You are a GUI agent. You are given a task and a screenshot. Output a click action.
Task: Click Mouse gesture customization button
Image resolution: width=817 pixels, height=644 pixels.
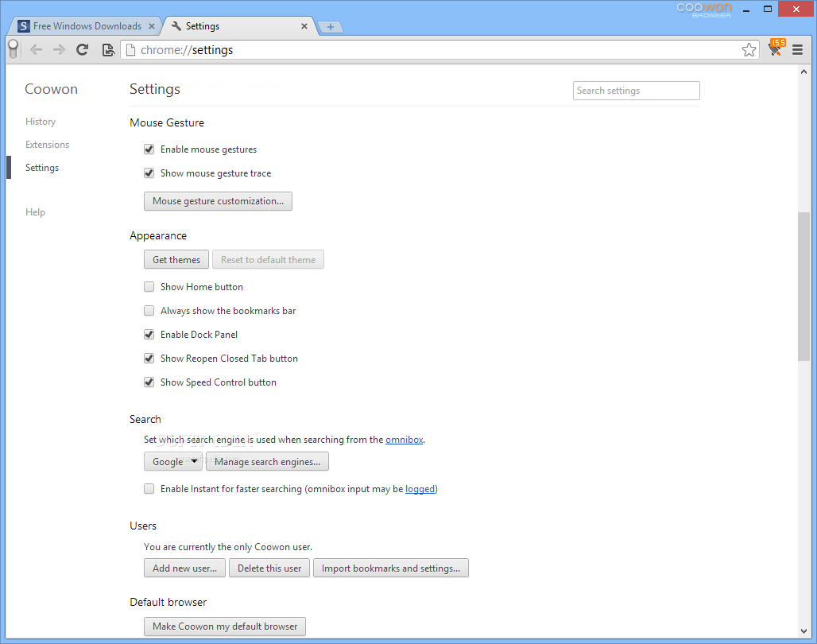(218, 201)
